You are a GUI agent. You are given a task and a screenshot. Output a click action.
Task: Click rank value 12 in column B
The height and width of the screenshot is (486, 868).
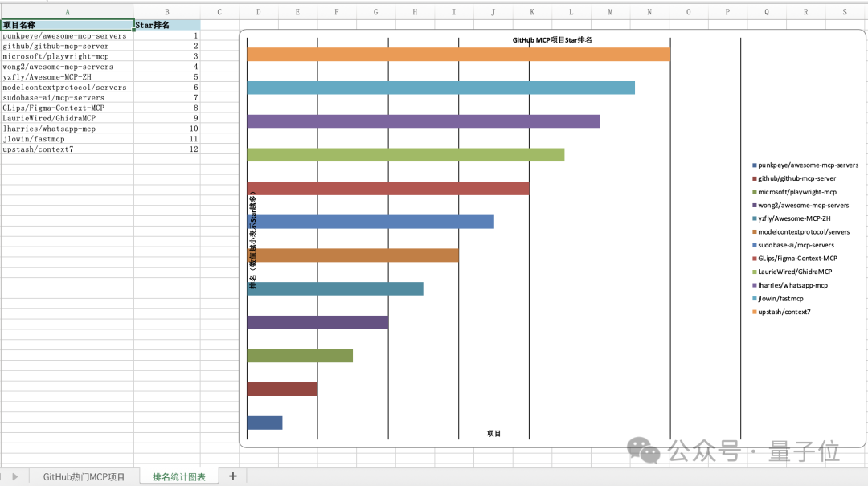(x=166, y=149)
